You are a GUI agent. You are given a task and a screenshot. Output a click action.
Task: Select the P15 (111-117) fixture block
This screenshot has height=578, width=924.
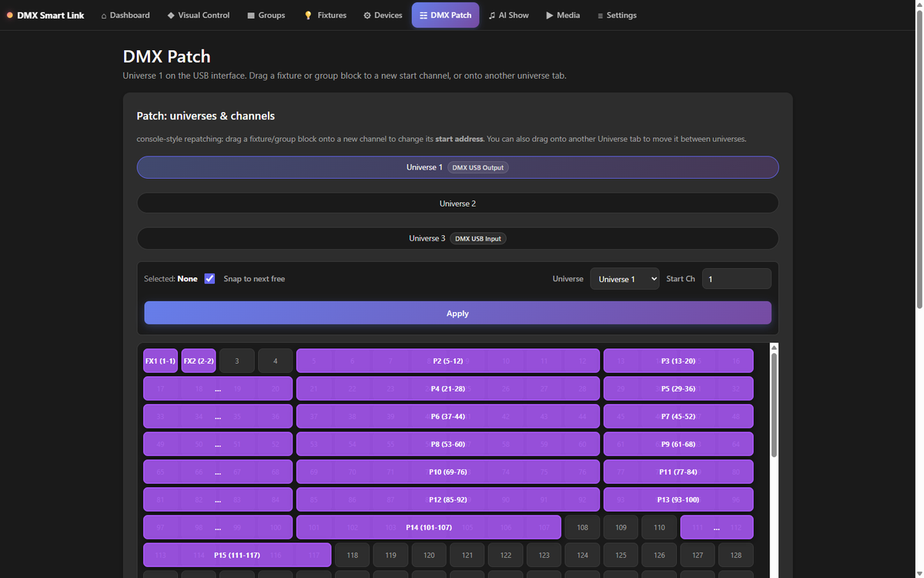[237, 555]
